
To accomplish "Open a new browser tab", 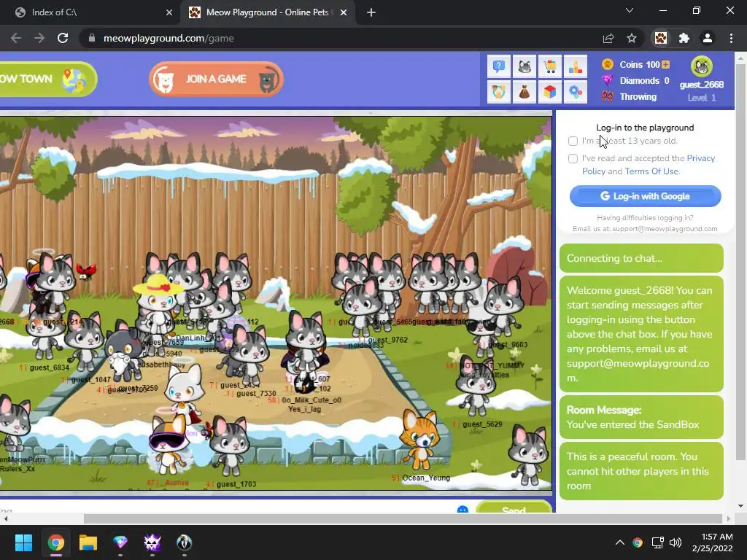I will (371, 12).
